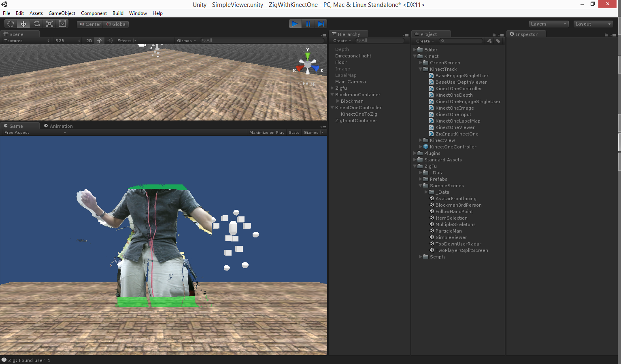Expand the Plugins folder
Image resolution: width=621 pixels, height=364 pixels.
point(415,153)
